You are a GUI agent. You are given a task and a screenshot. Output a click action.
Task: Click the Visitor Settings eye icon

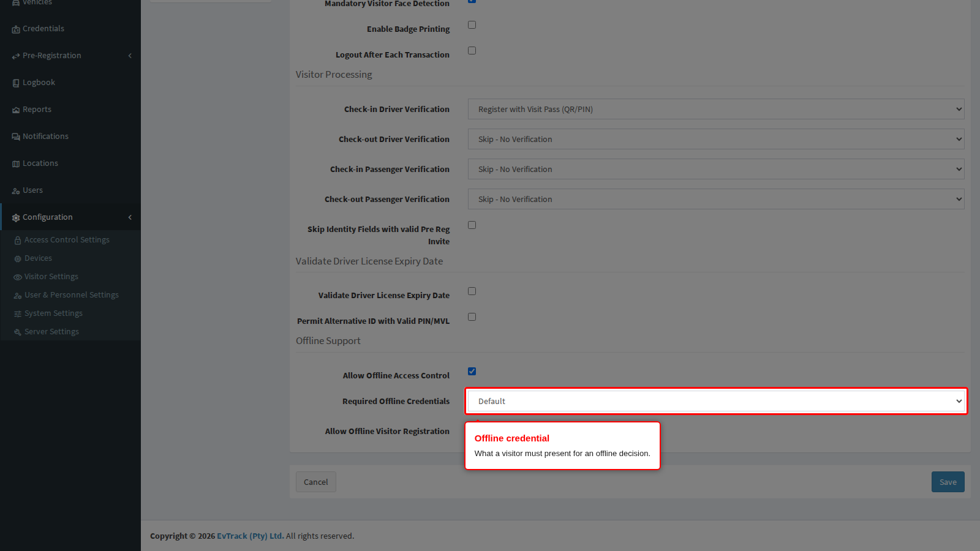[18, 277]
